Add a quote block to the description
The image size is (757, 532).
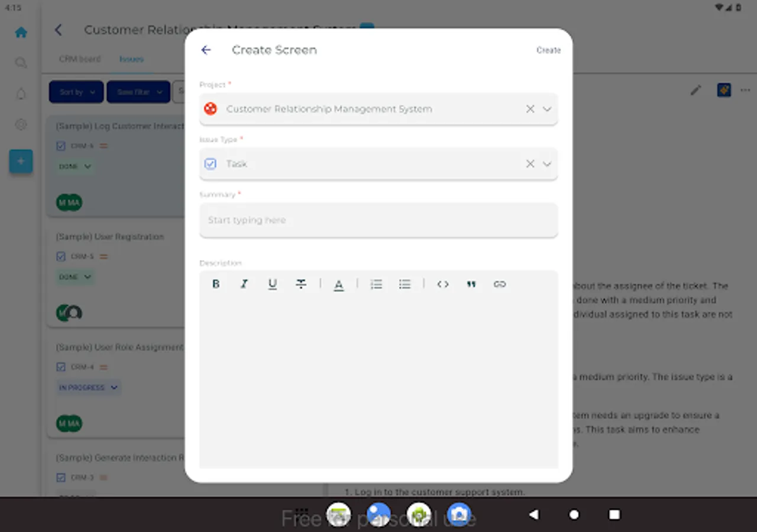pyautogui.click(x=471, y=284)
